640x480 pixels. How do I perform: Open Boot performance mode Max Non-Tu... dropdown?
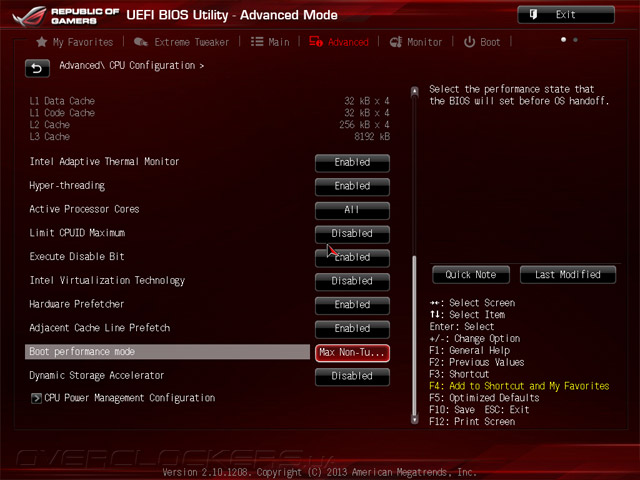[x=352, y=353]
